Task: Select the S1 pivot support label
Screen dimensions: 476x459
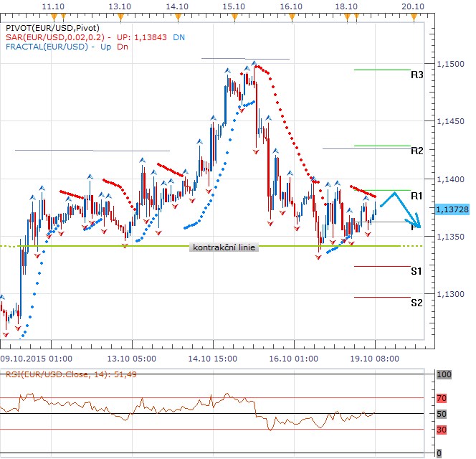Action: tap(416, 271)
